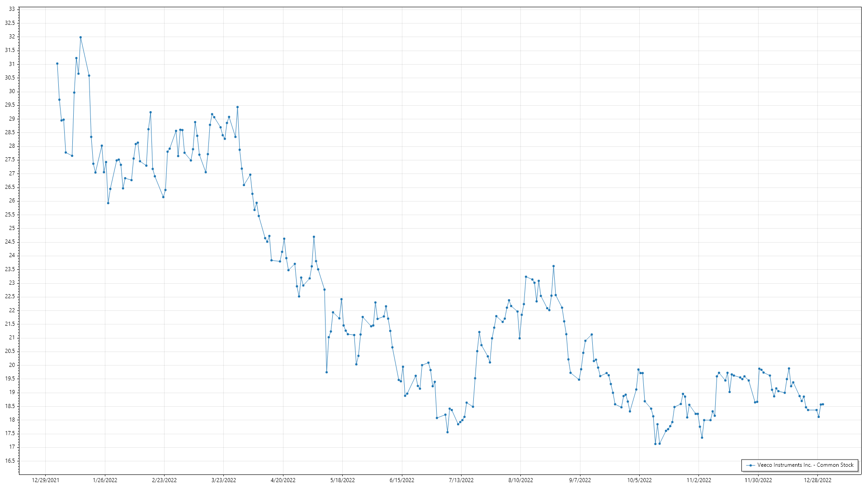Screen dimensions: 868x488
Task: Click the early-May spike point near 24.7
Action: [314, 237]
